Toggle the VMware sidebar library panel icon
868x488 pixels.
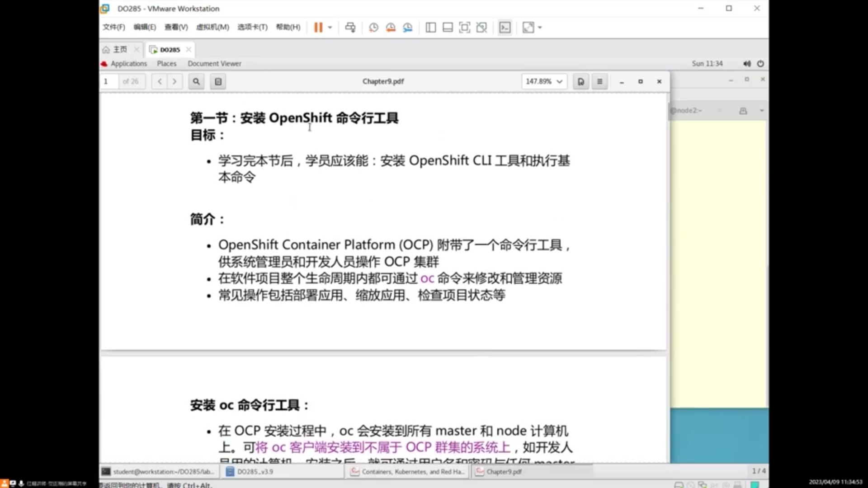click(x=431, y=28)
